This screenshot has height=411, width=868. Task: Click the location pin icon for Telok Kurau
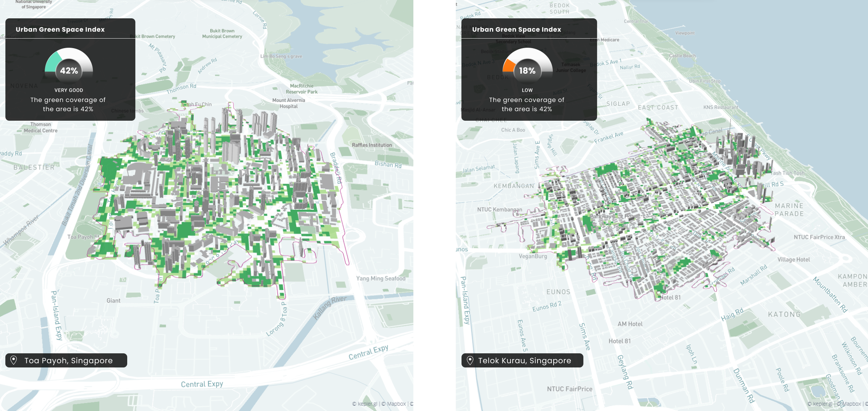point(470,360)
